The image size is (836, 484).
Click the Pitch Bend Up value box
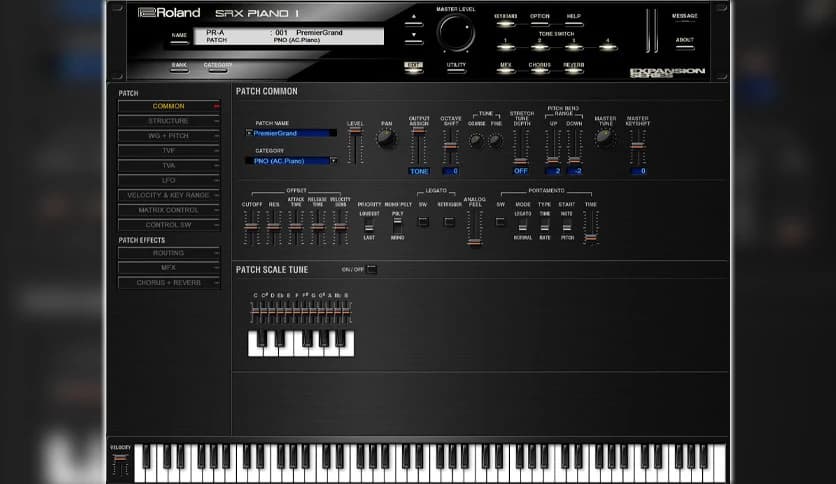553,171
